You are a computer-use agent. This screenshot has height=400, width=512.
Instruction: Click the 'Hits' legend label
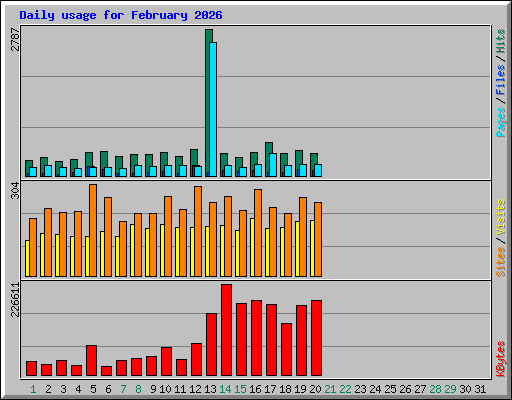point(501,41)
